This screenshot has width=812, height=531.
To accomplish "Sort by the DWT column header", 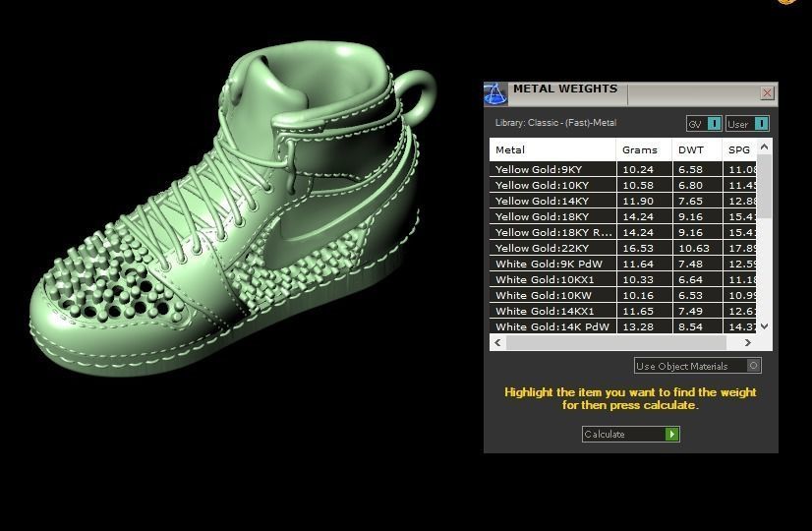I will pos(697,149).
